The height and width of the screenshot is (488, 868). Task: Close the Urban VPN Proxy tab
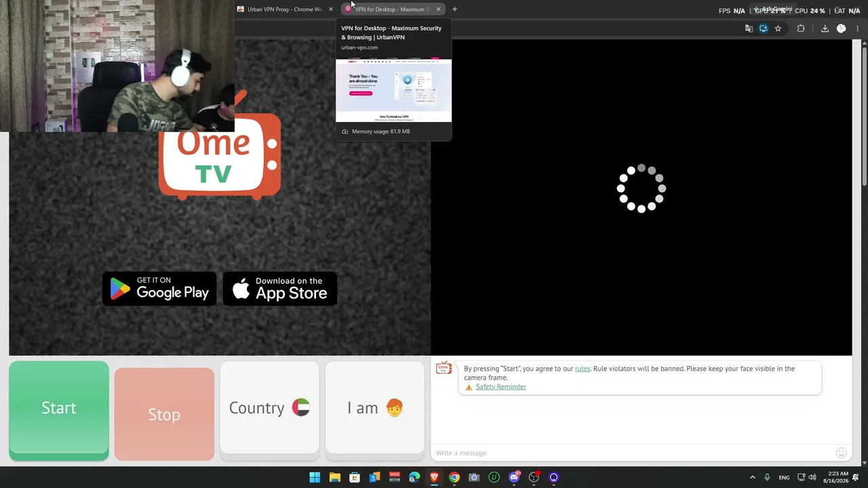pos(331,9)
